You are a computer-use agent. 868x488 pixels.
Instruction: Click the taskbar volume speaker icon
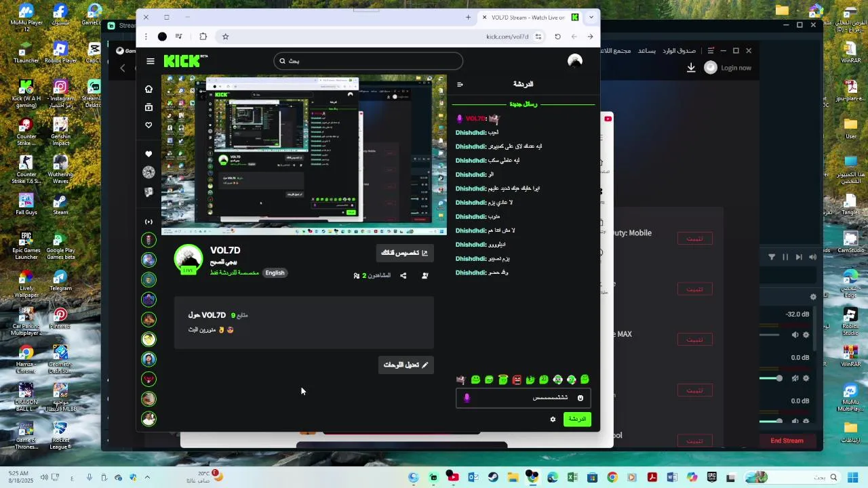pos(44,478)
